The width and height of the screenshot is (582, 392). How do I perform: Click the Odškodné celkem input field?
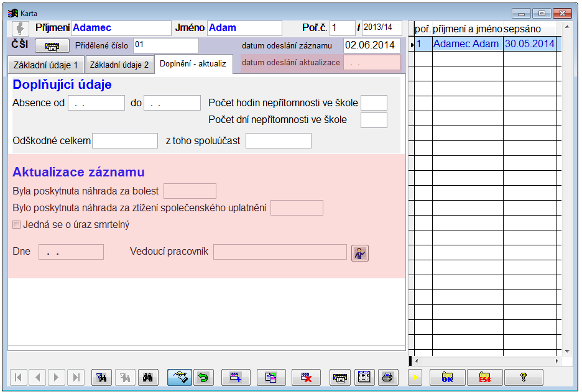point(125,141)
